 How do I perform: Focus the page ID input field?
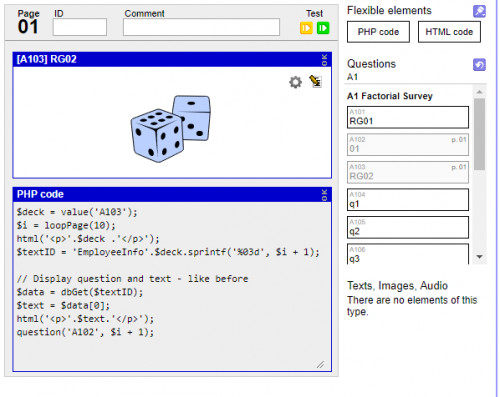[x=80, y=27]
